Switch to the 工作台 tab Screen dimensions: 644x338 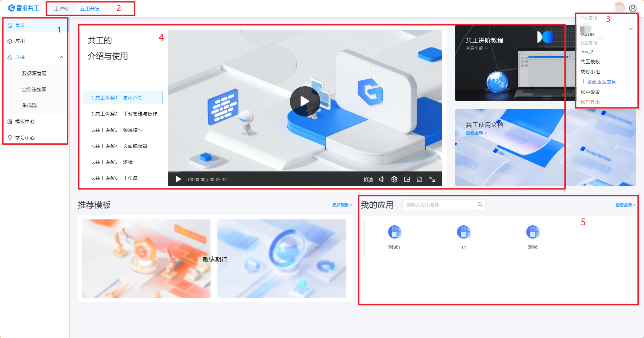pyautogui.click(x=61, y=9)
